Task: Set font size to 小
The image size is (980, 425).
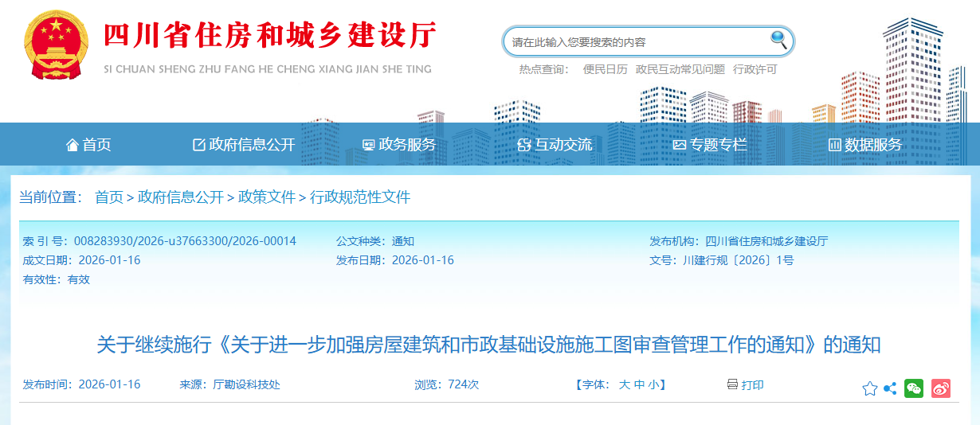Action: (653, 384)
